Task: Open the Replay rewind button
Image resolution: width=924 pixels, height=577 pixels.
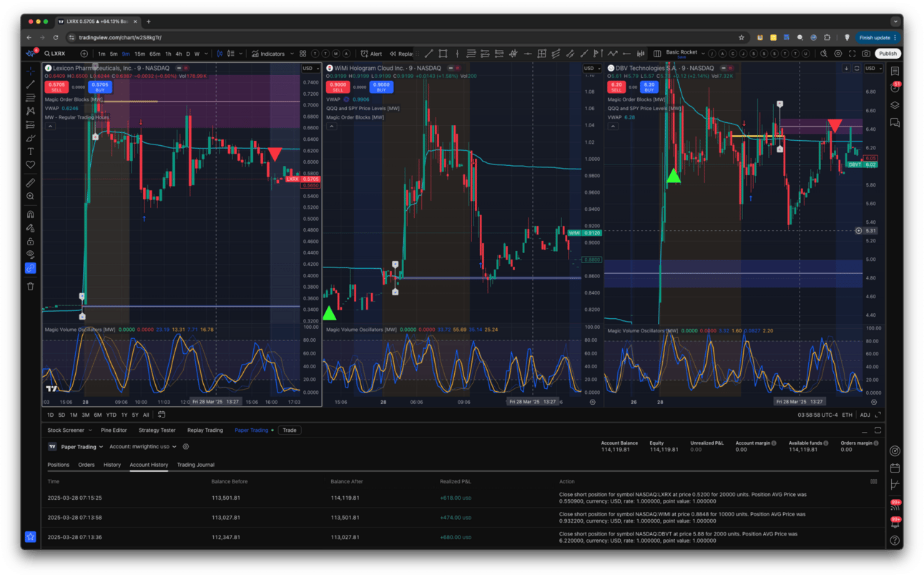Action: (x=393, y=54)
